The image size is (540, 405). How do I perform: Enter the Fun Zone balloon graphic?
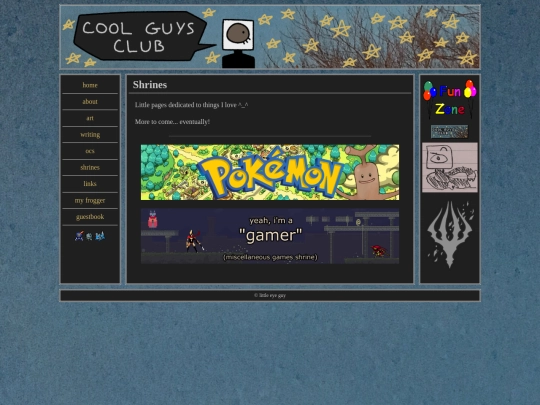tap(450, 100)
